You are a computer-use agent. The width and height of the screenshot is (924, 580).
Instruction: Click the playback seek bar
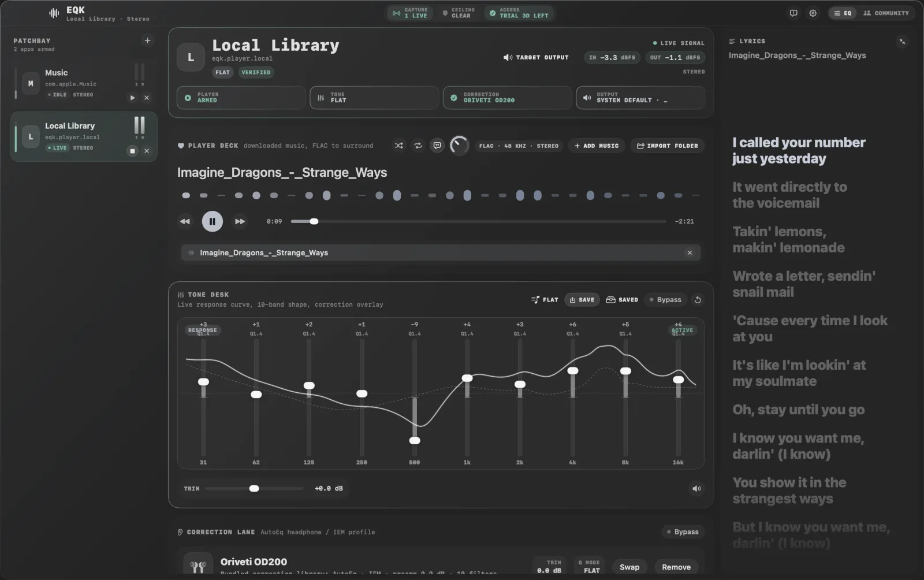point(479,221)
